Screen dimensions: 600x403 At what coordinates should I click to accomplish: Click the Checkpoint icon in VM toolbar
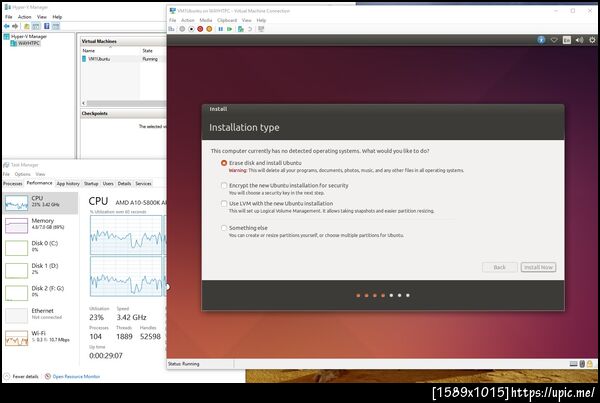tap(241, 29)
